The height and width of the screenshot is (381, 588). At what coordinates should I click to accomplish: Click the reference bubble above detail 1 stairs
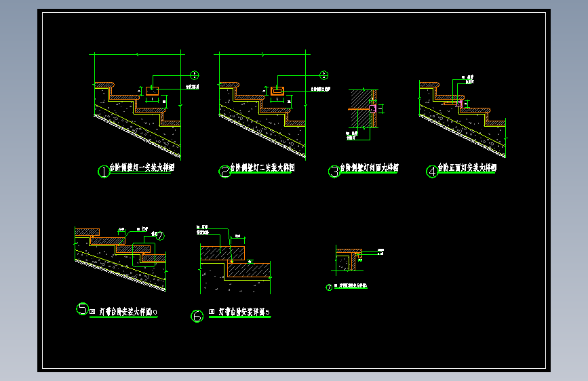tap(194, 75)
